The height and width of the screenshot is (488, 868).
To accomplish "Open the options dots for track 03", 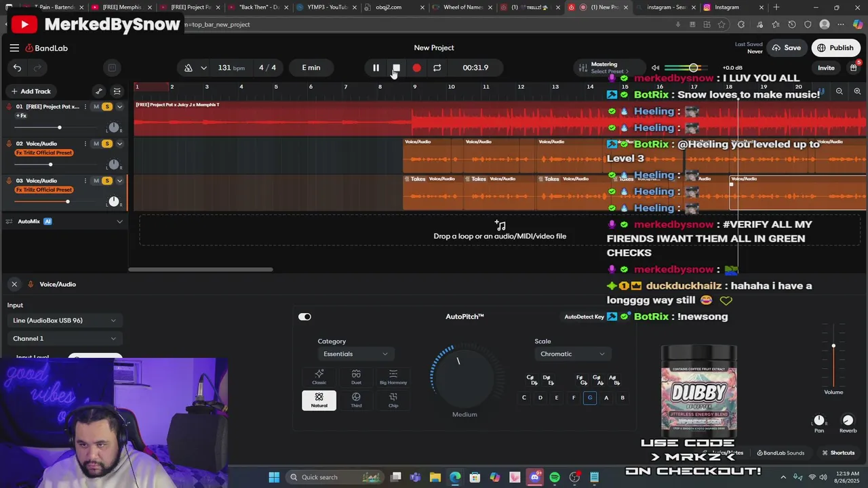I will pos(85,181).
